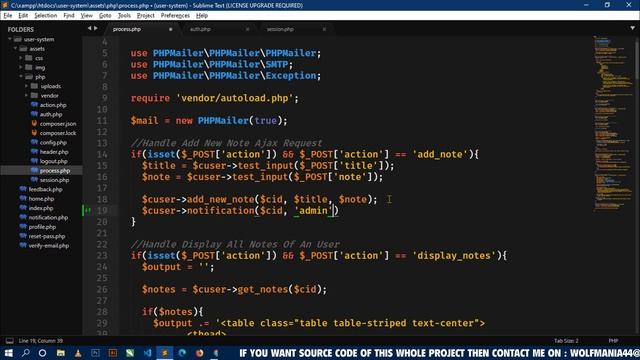This screenshot has width=640, height=360.
Task: Click folder icon of vendor
Action: (34, 96)
